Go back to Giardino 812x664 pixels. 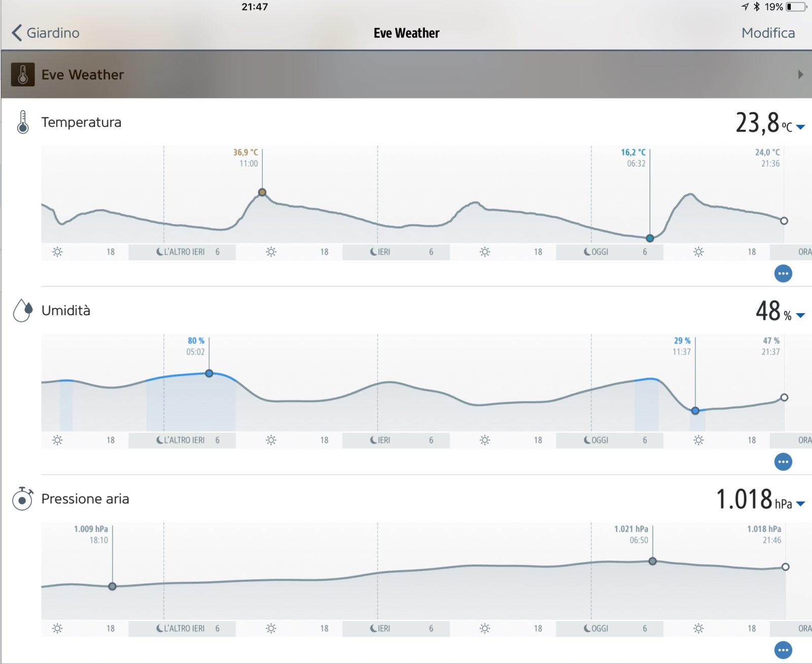pos(46,33)
